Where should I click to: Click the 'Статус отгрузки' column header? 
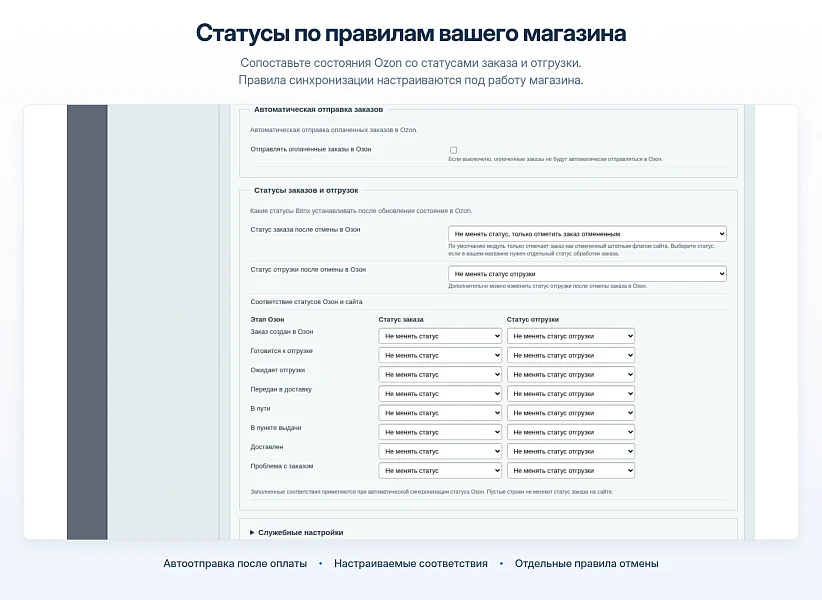[x=533, y=319]
